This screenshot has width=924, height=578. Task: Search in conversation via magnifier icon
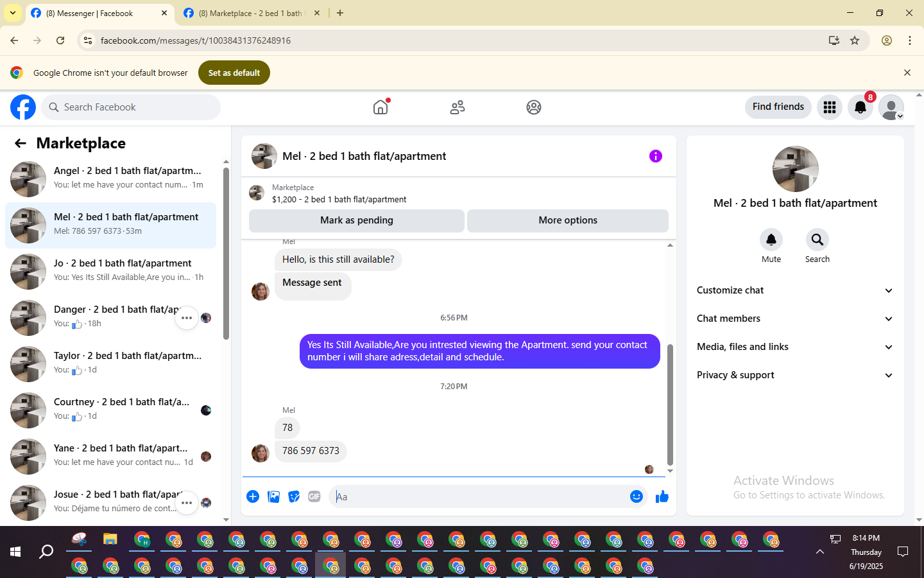tap(817, 240)
